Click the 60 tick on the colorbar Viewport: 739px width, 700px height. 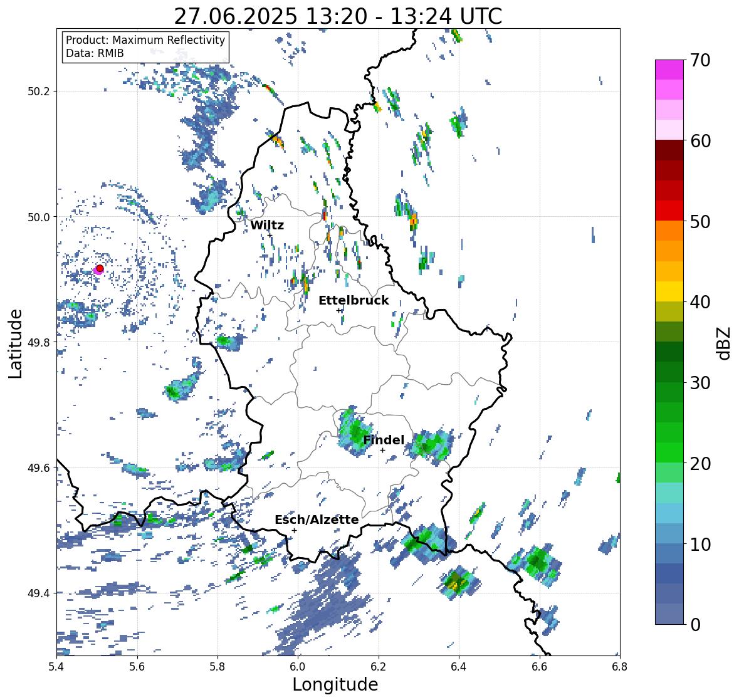coord(700,141)
